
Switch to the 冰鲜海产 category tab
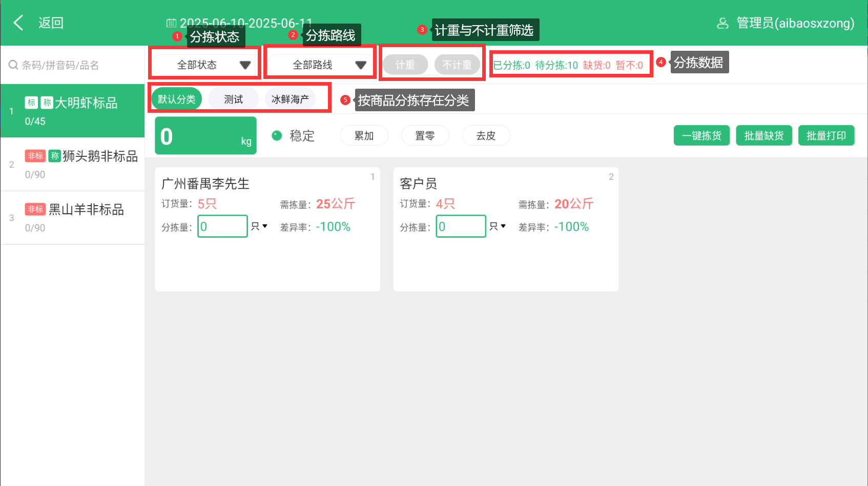pos(290,99)
